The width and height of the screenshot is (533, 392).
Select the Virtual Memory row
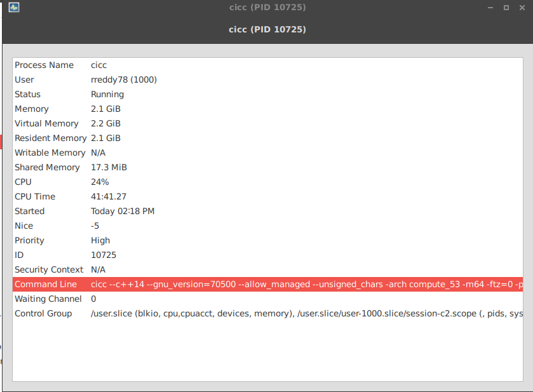(267, 123)
